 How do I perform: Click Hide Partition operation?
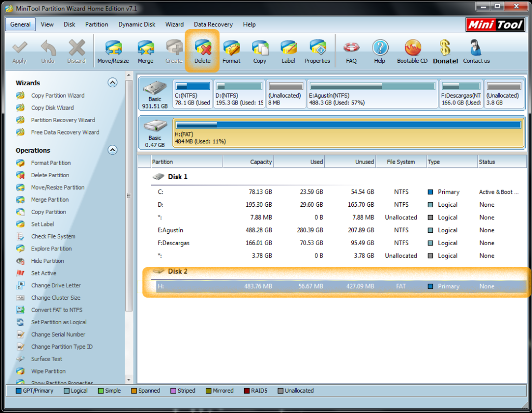(x=47, y=261)
